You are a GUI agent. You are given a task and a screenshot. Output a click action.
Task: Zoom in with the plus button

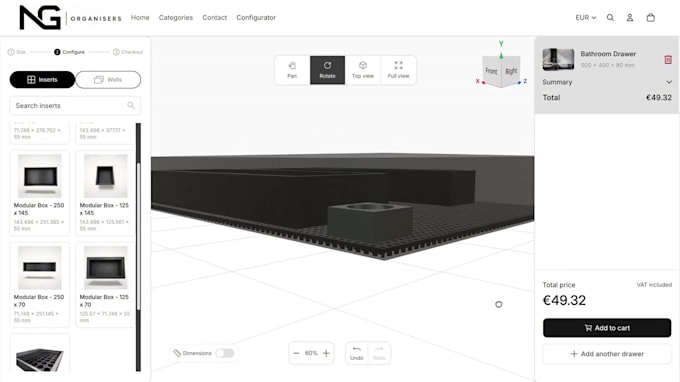[x=327, y=353]
